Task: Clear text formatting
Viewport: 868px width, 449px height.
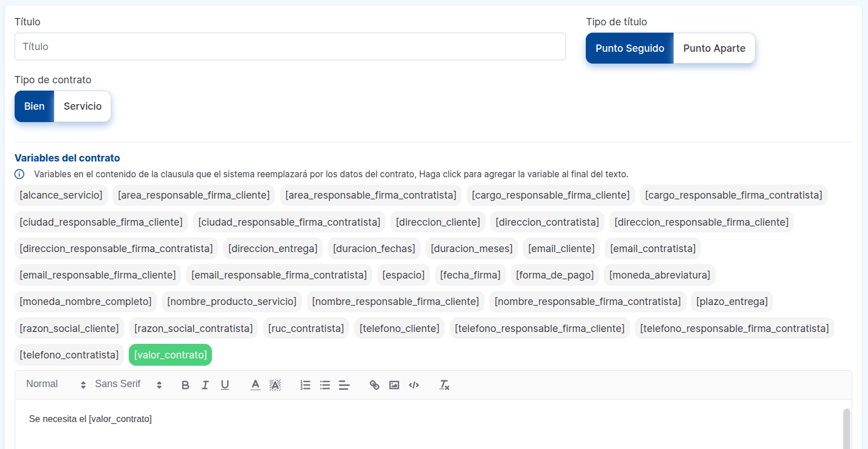Action: pos(444,385)
